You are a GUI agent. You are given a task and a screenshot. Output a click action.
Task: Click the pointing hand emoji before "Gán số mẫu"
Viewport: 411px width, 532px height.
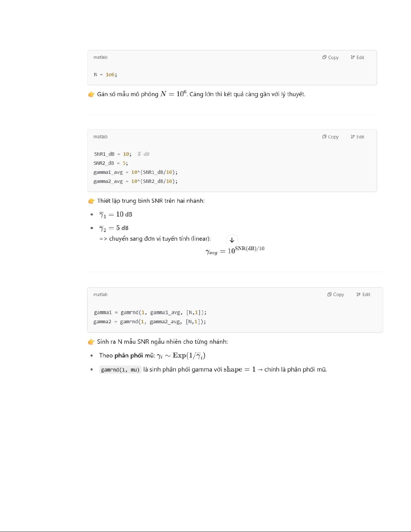pyautogui.click(x=91, y=94)
